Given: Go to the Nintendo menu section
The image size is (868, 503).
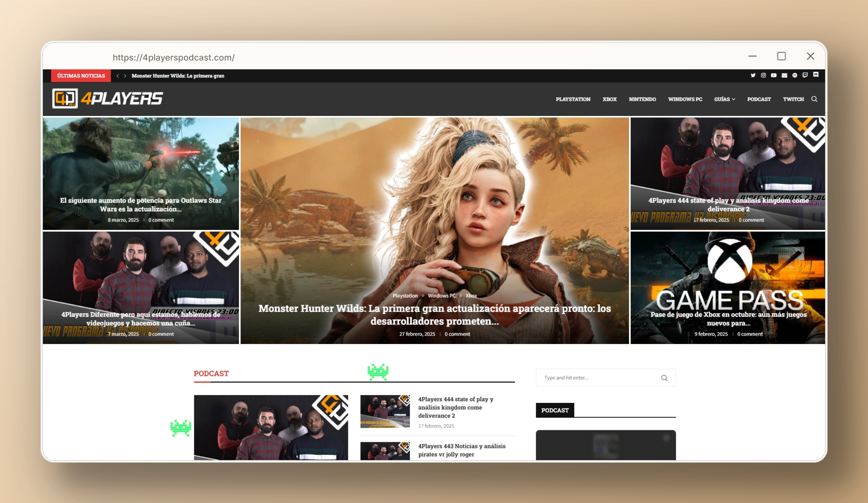Looking at the screenshot, I should tap(642, 99).
